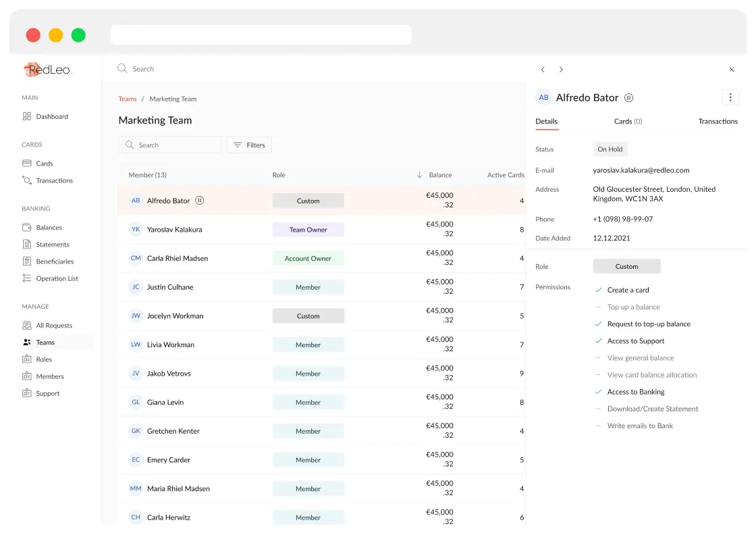This screenshot has width=756, height=535.
Task: Open All Requests page
Action: click(x=47, y=325)
